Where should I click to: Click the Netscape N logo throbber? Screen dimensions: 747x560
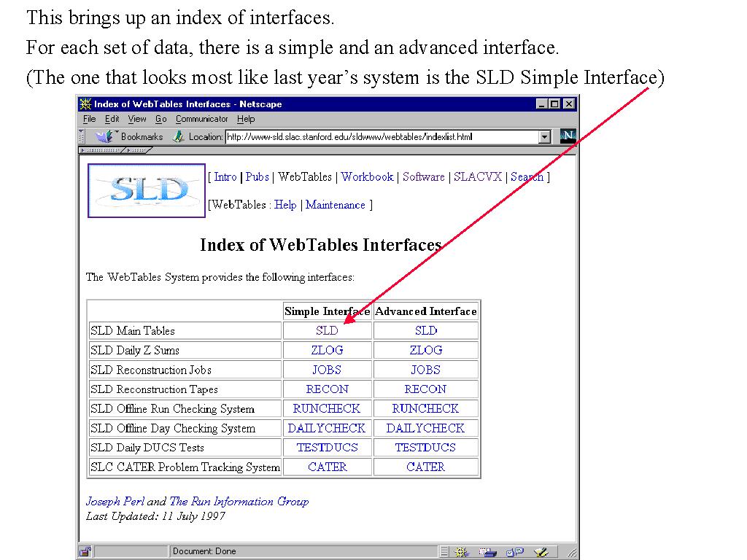pyautogui.click(x=568, y=136)
